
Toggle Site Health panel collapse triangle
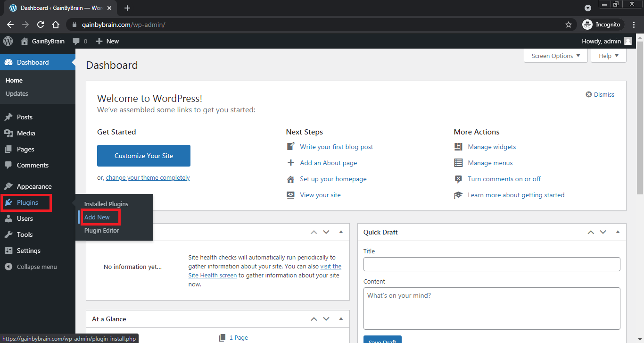(x=341, y=232)
